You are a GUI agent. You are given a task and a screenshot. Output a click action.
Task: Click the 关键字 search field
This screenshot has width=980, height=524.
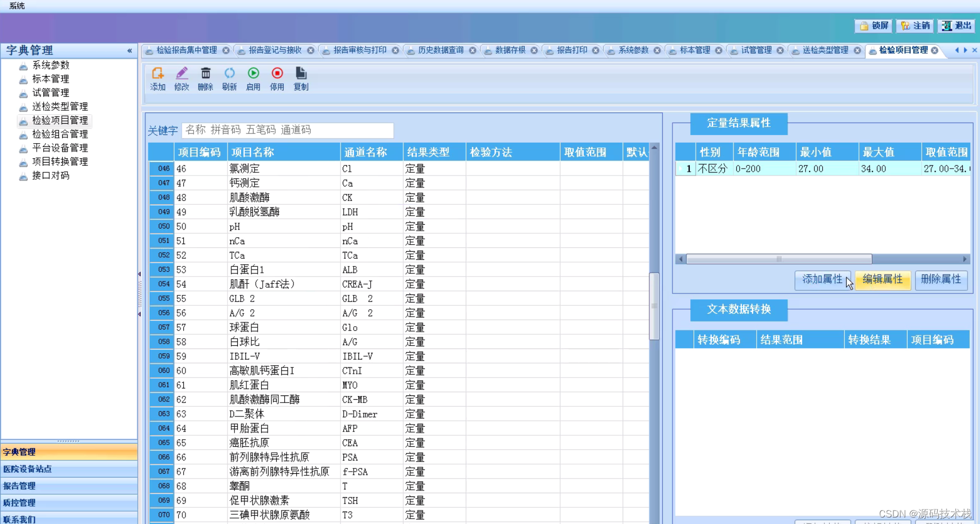tap(288, 130)
